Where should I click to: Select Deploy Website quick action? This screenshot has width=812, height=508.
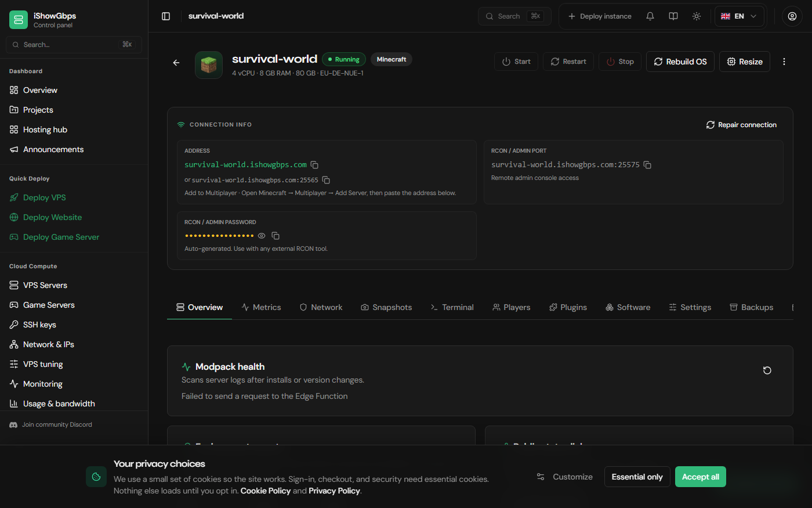pos(74,217)
